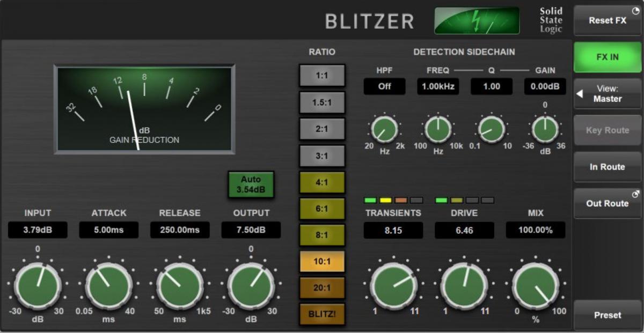
Task: Click the sidechain HPF knob
Action: [x=384, y=130]
